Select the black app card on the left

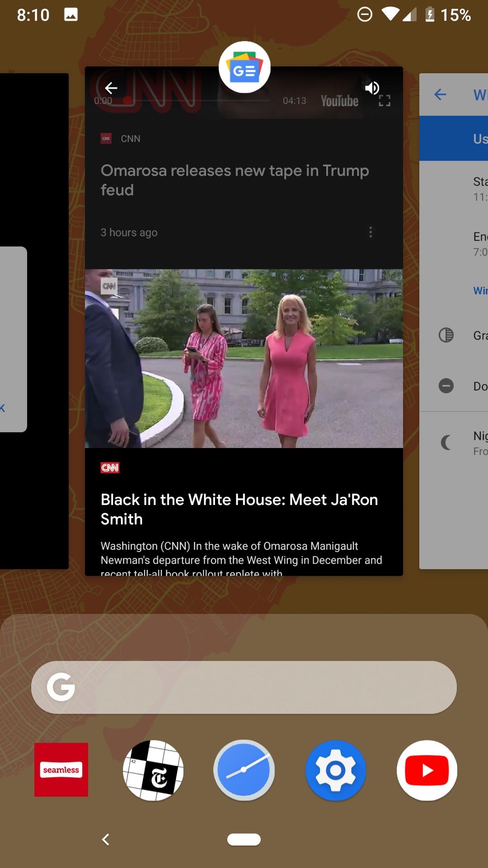click(x=34, y=321)
